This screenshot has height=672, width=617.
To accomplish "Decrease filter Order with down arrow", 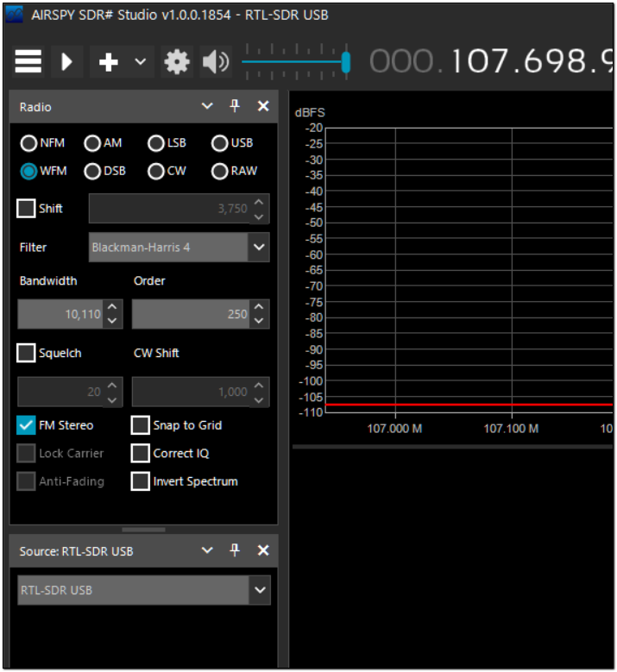I will pos(259,321).
